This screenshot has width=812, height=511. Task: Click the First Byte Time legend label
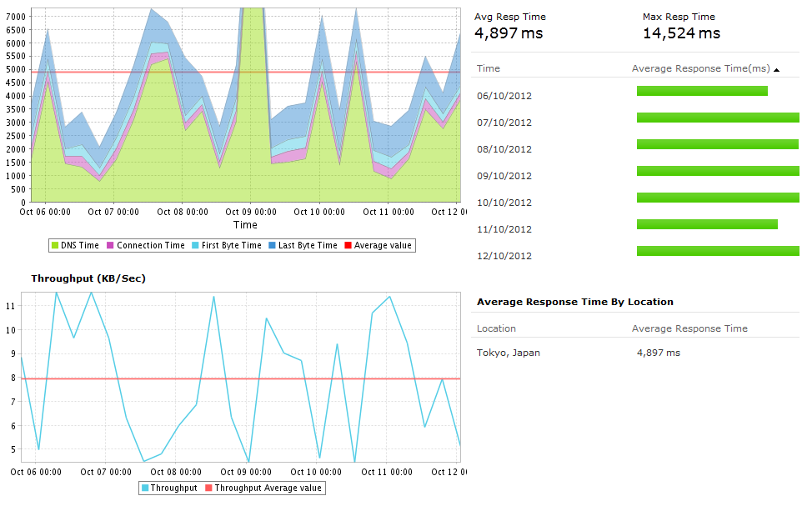(232, 245)
